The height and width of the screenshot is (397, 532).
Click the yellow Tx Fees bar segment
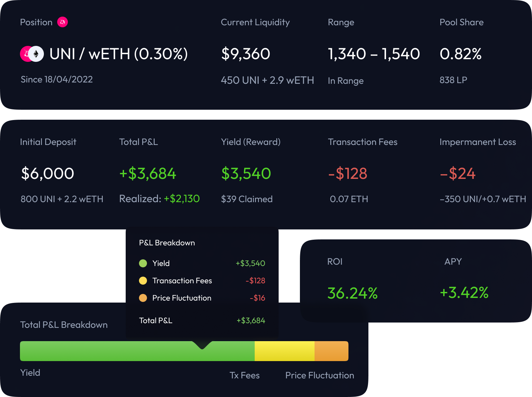284,351
